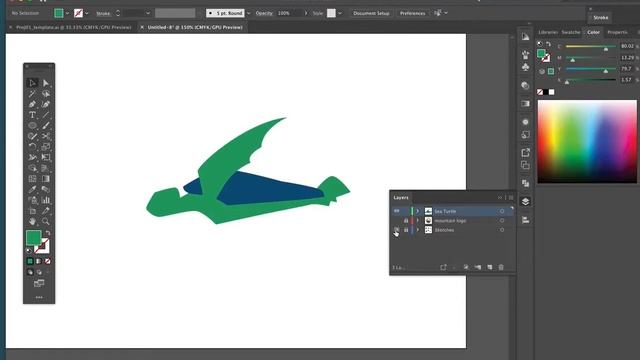
Task: Switch to the Properties panel tab
Action: [617, 32]
